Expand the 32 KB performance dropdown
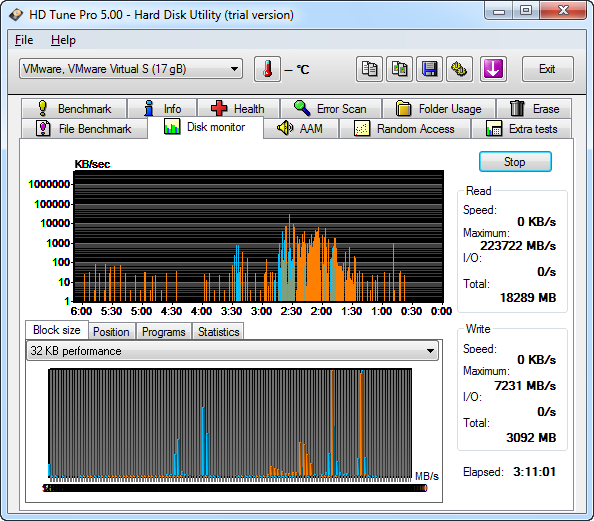Viewport: 594px width, 521px height. 232,351
